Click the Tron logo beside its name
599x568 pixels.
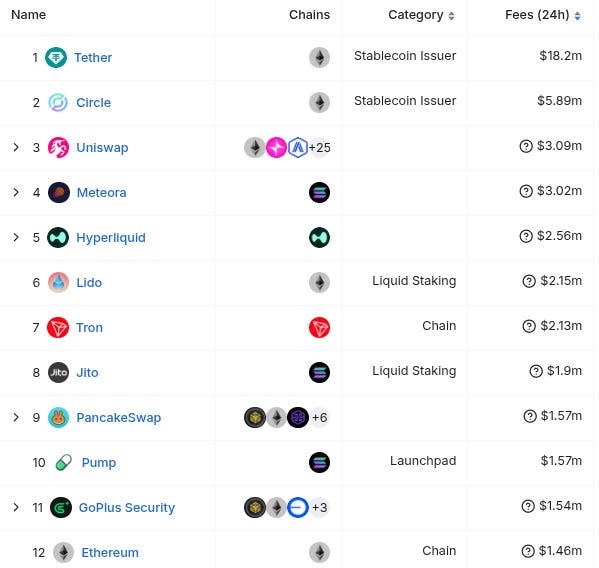coord(58,328)
